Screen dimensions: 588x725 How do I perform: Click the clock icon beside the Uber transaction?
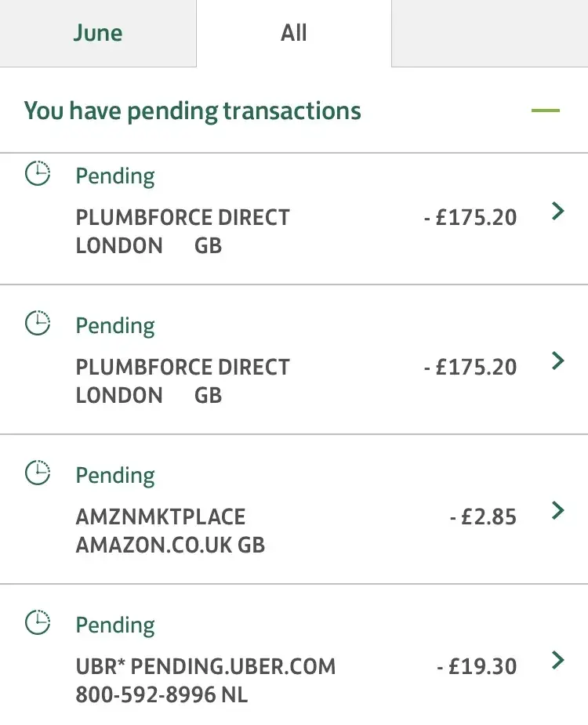(38, 622)
